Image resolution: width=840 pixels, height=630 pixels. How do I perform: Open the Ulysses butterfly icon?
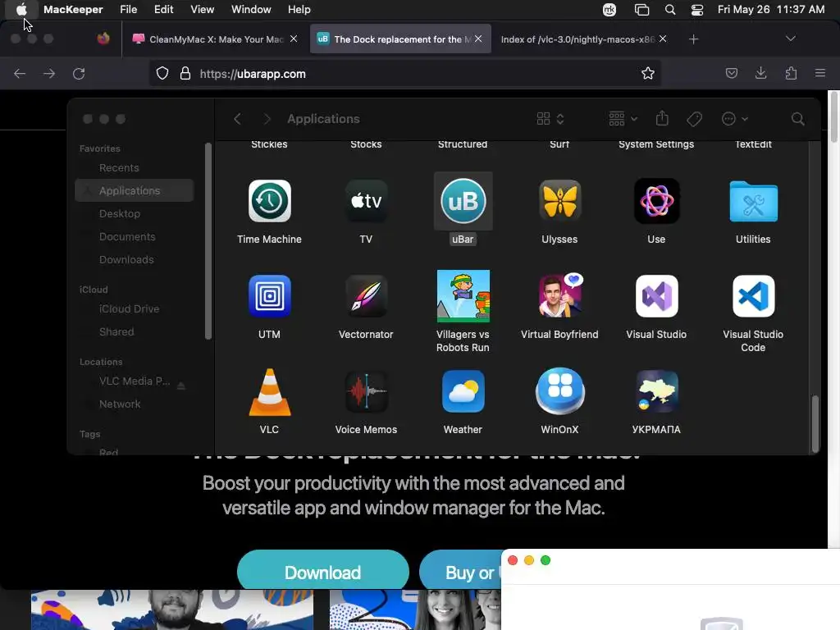tap(559, 201)
